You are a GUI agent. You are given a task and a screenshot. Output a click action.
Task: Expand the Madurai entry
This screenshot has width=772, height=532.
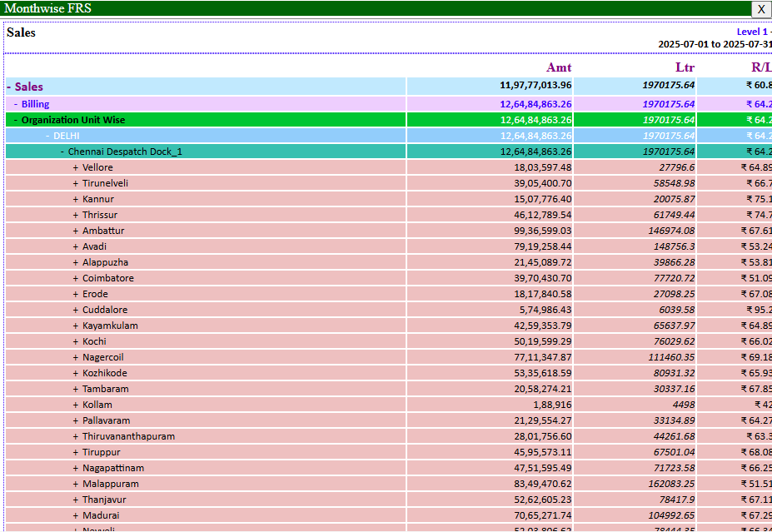coord(76,515)
